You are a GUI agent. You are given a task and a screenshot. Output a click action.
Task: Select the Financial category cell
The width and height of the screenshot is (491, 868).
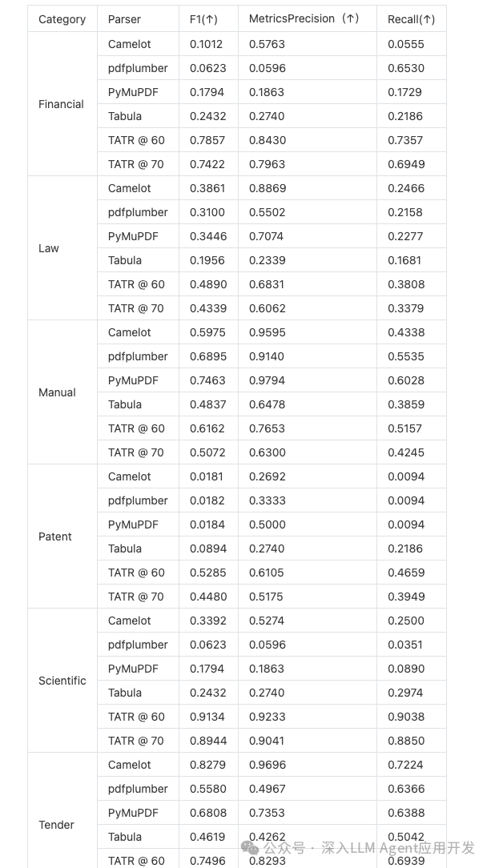point(61,104)
